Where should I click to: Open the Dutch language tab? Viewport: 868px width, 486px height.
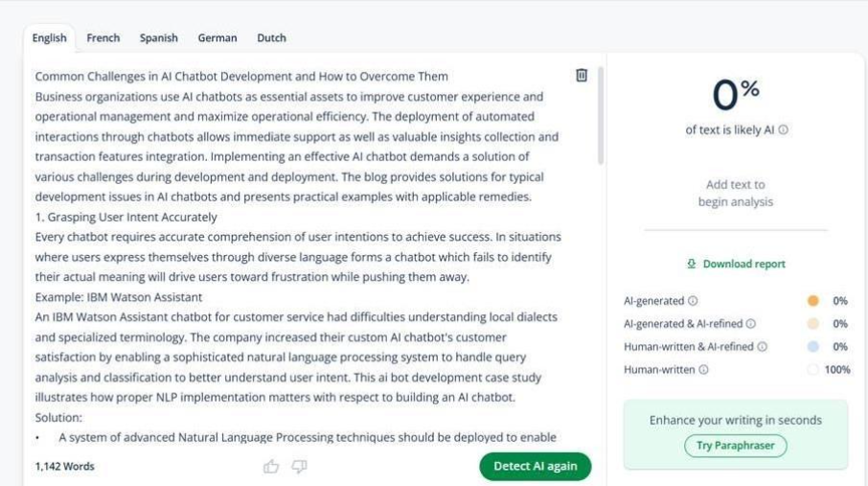[271, 38]
